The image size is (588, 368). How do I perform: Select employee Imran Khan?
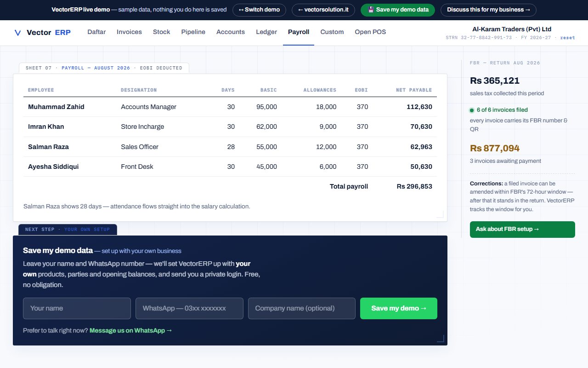tap(46, 126)
